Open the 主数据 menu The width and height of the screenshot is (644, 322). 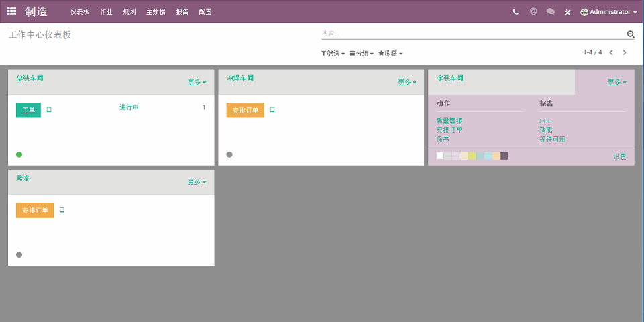tap(156, 12)
